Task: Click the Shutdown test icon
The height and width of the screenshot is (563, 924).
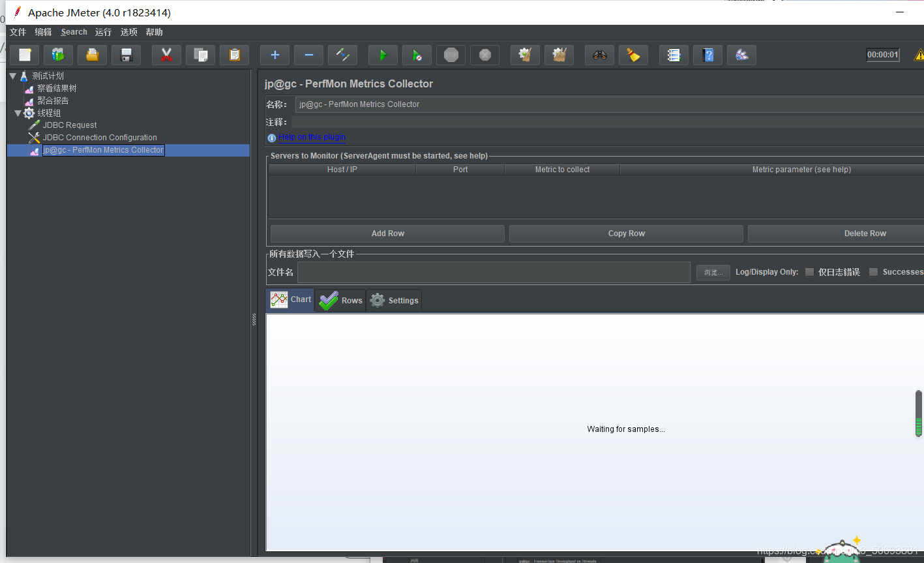Action: click(485, 55)
